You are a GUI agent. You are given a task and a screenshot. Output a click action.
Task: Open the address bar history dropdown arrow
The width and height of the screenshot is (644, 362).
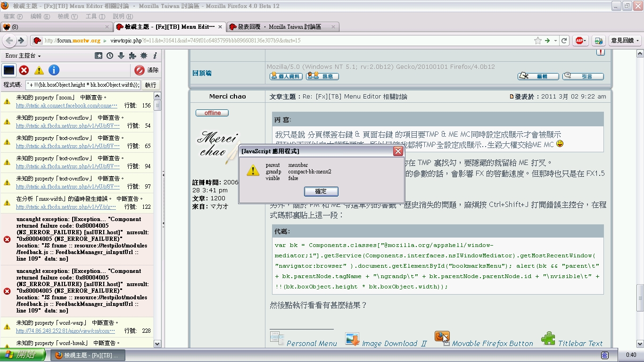point(556,41)
